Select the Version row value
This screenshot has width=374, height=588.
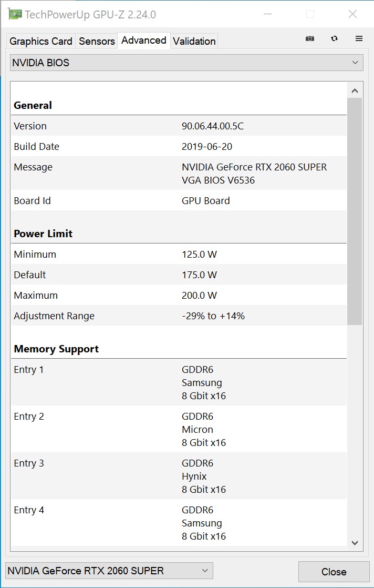click(x=213, y=126)
